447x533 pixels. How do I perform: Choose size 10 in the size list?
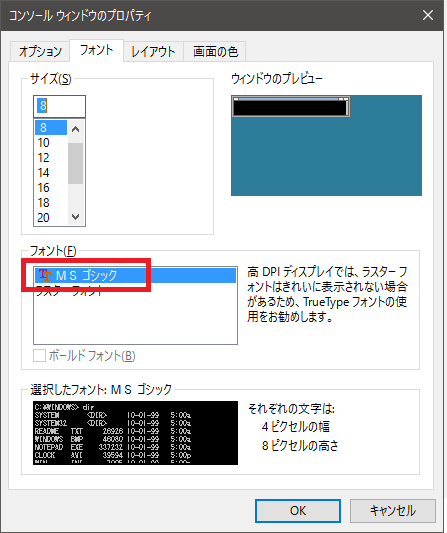point(51,143)
